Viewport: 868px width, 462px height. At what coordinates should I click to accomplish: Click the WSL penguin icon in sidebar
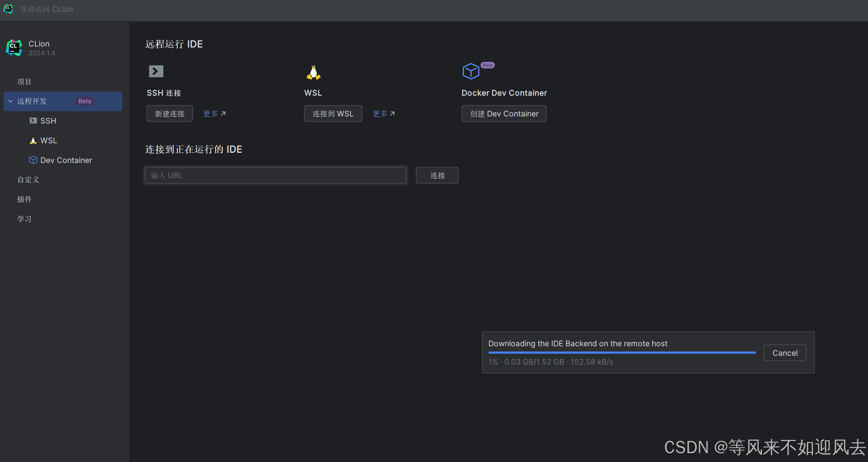pyautogui.click(x=33, y=140)
